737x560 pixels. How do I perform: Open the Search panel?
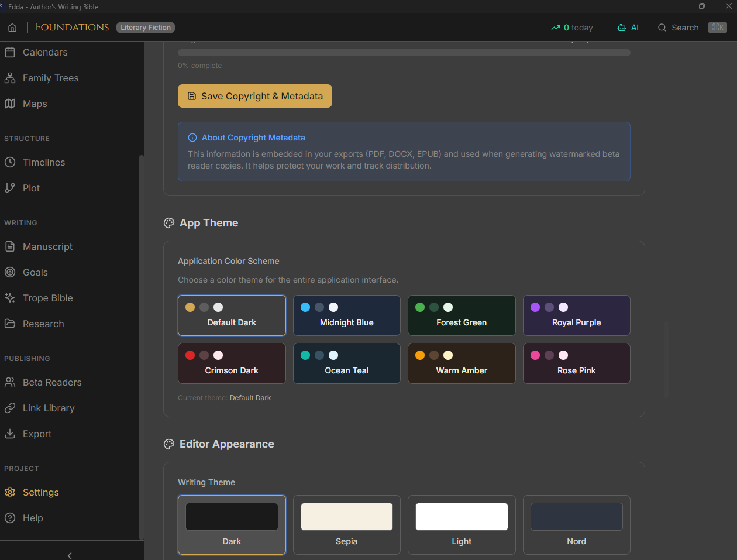click(x=678, y=27)
